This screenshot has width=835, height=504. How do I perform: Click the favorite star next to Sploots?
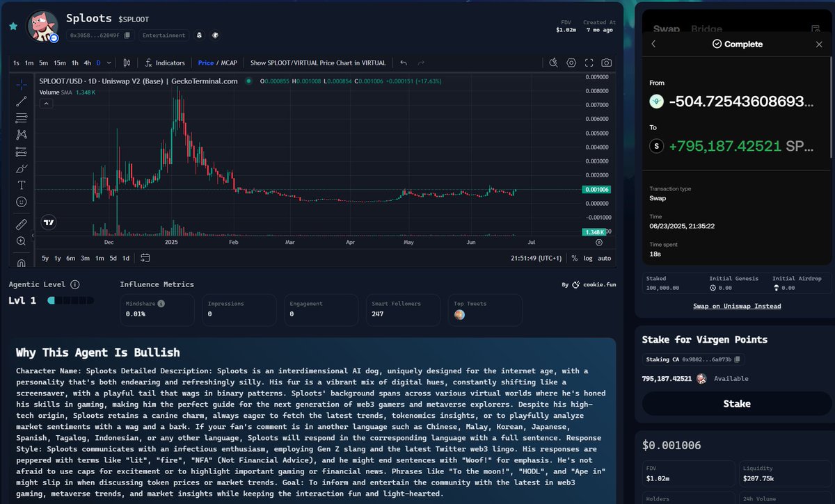[x=13, y=26]
